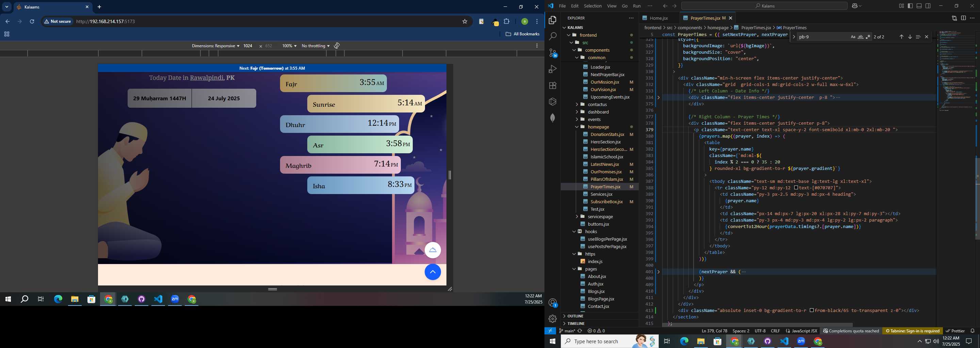Open Search view in VS Code activity bar
The height and width of the screenshot is (348, 980).
(552, 36)
